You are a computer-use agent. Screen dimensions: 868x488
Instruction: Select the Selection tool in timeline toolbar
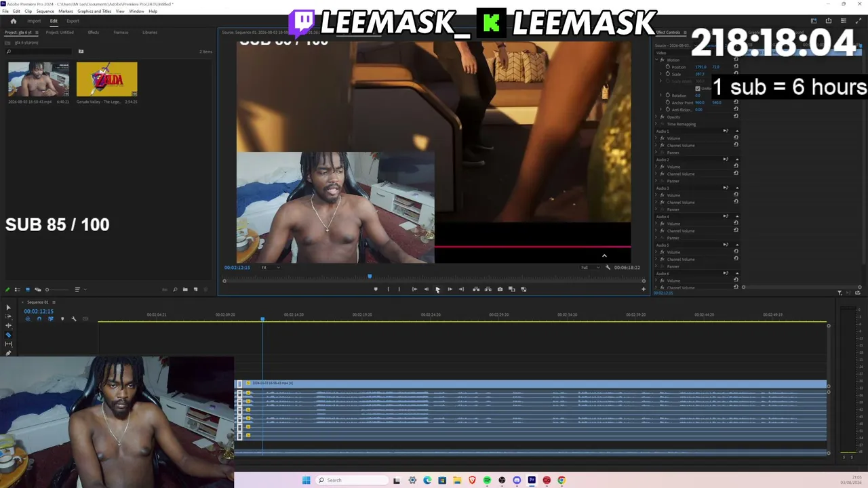(8, 308)
